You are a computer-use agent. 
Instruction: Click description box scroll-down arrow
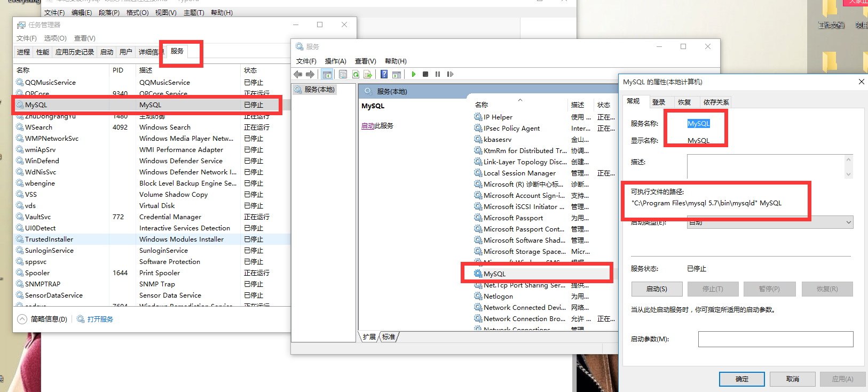tap(848, 174)
